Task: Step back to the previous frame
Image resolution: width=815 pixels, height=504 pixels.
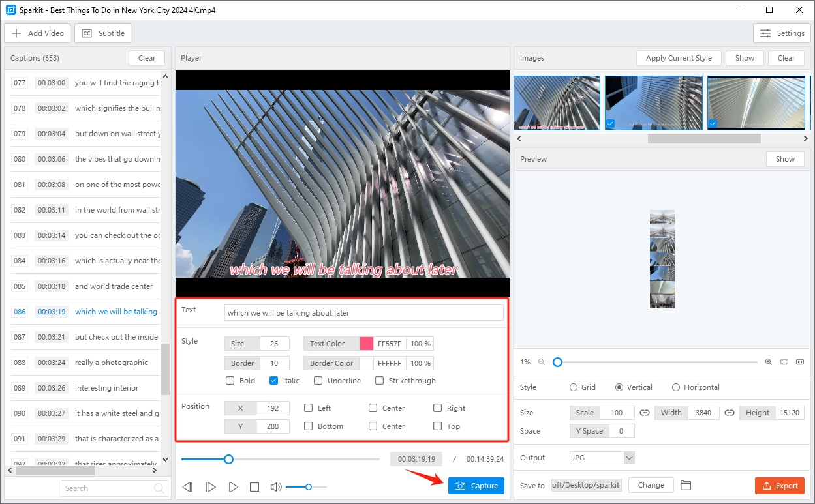Action: pyautogui.click(x=187, y=487)
